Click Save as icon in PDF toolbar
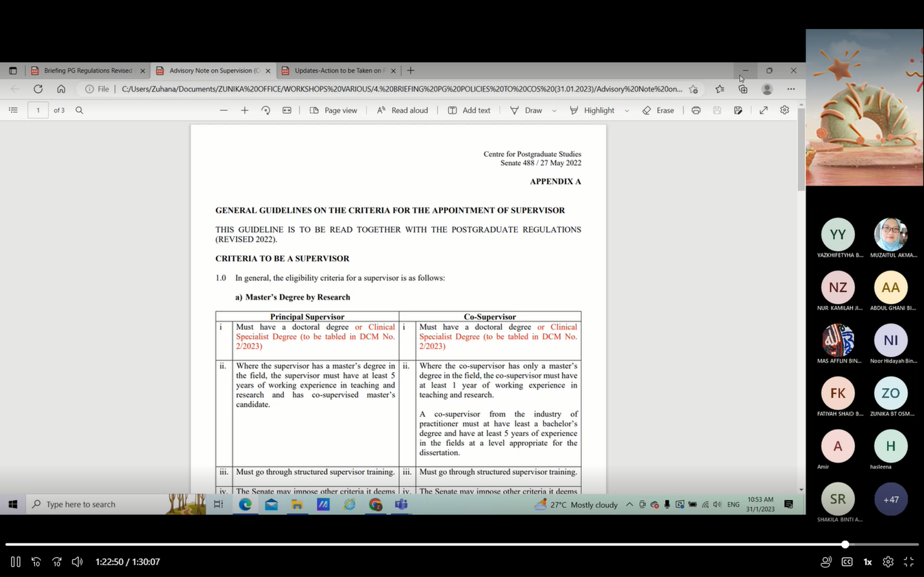Image resolution: width=924 pixels, height=577 pixels. click(738, 110)
